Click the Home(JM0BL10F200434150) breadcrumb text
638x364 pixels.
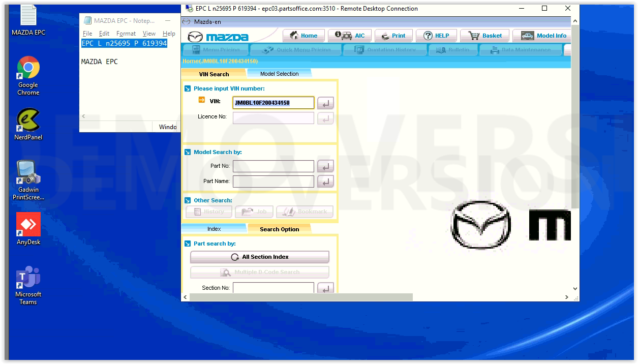[220, 61]
